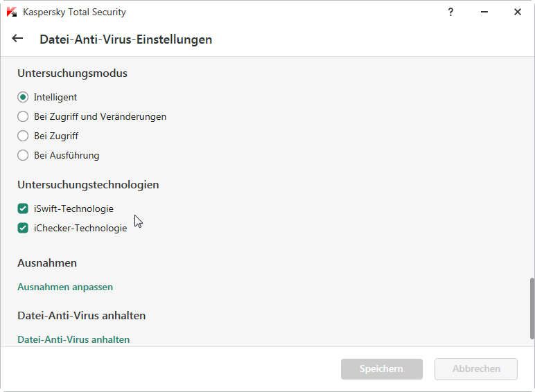Open the 'Ausnahmen anpassen' link

[65, 287]
